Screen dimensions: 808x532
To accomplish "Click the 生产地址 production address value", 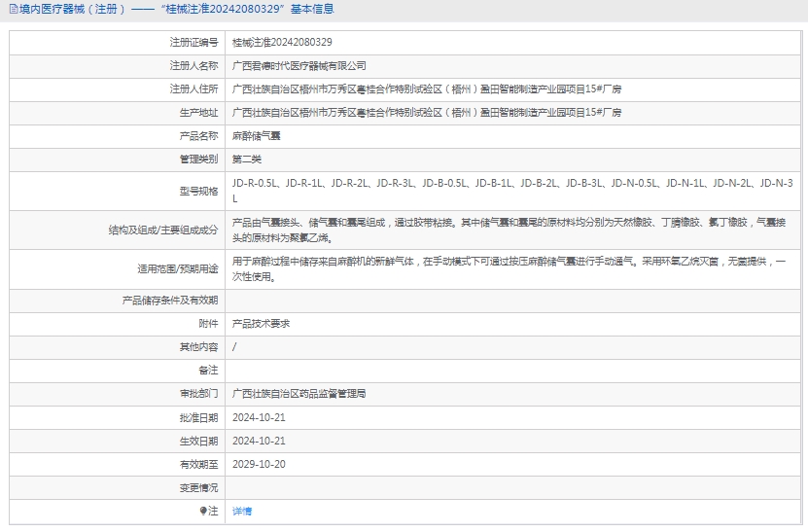I will (x=427, y=113).
